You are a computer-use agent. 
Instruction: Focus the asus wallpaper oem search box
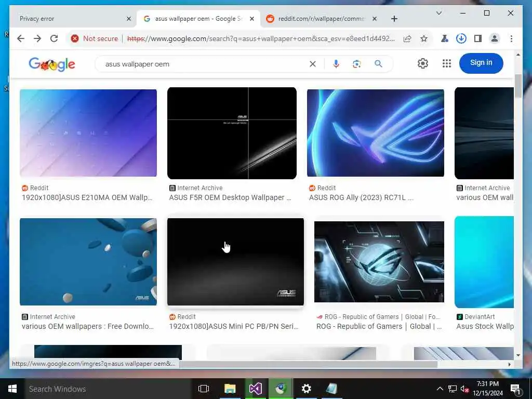204,64
